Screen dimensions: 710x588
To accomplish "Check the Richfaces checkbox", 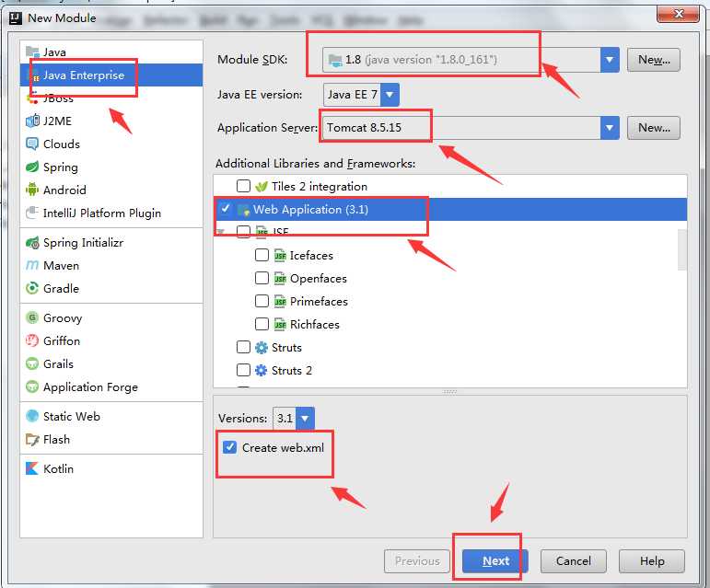I will 262,324.
